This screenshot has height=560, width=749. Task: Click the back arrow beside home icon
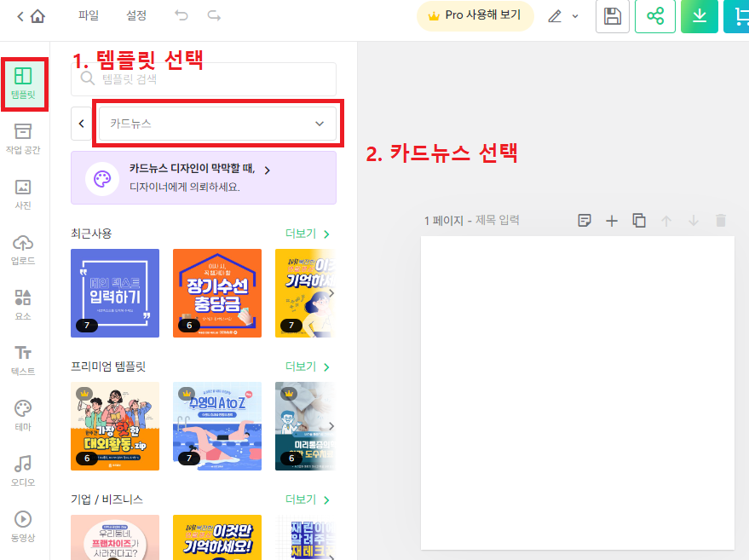coord(20,17)
